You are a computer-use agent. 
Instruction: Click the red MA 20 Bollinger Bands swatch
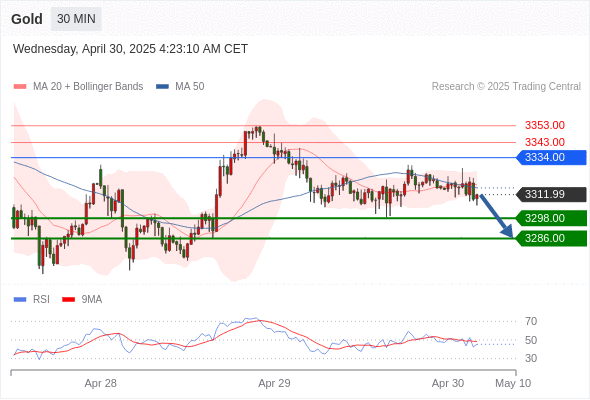coord(20,87)
